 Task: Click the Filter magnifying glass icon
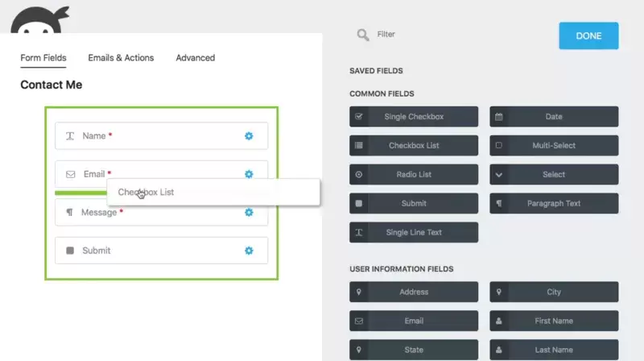(363, 35)
